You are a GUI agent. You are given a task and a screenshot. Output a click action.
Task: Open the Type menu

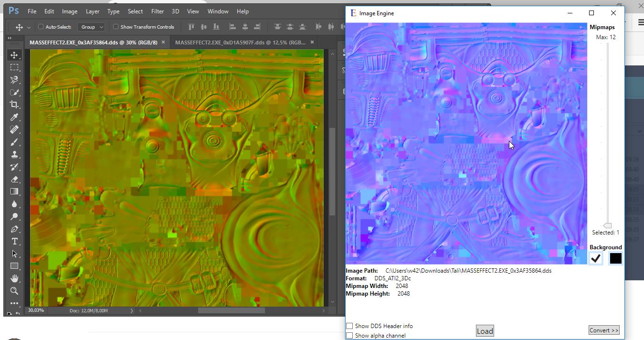113,11
